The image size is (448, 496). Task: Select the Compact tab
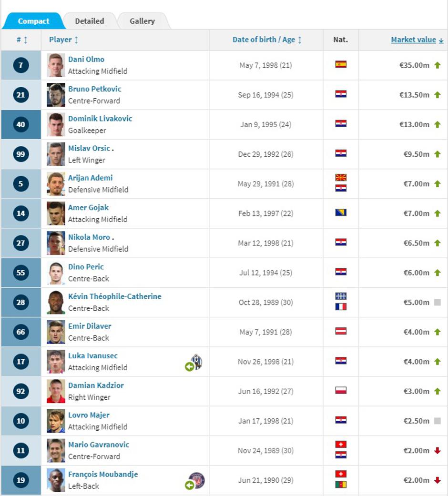point(33,21)
